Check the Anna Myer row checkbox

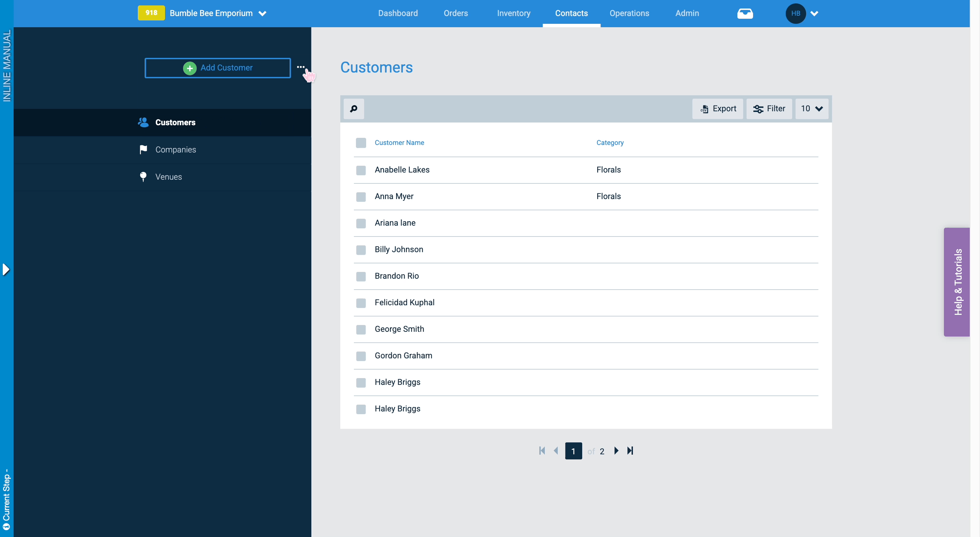coord(361,197)
